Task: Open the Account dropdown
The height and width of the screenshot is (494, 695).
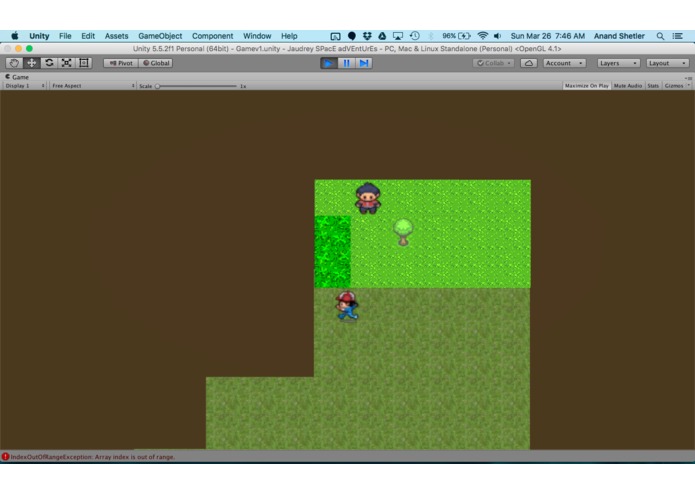Action: coord(564,63)
